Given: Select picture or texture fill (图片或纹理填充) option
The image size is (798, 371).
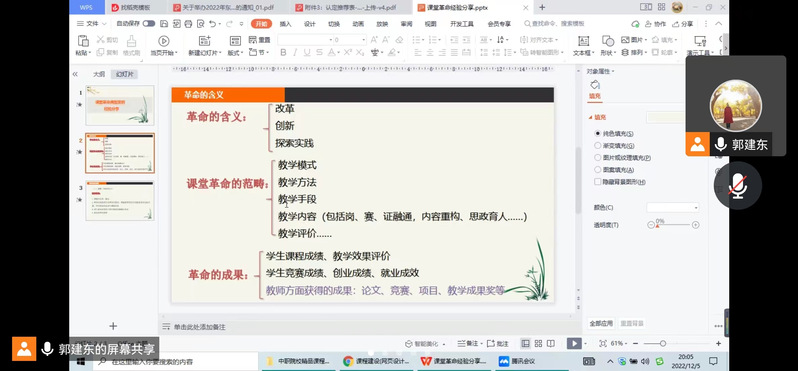Looking at the screenshot, I should point(597,158).
